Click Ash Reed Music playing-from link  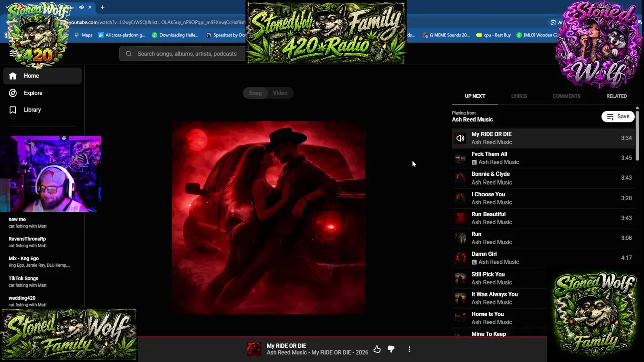(x=472, y=120)
